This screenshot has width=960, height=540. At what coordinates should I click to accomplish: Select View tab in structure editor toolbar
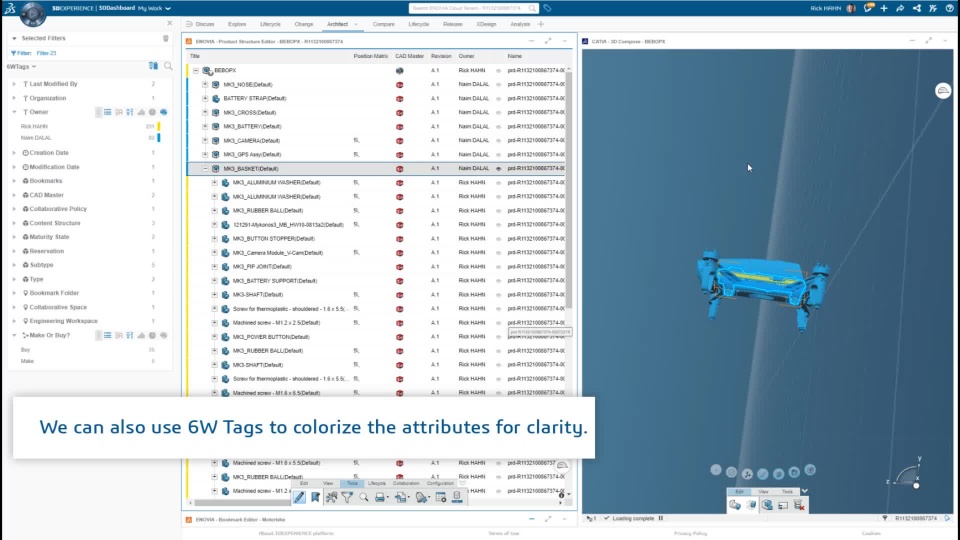pos(328,483)
